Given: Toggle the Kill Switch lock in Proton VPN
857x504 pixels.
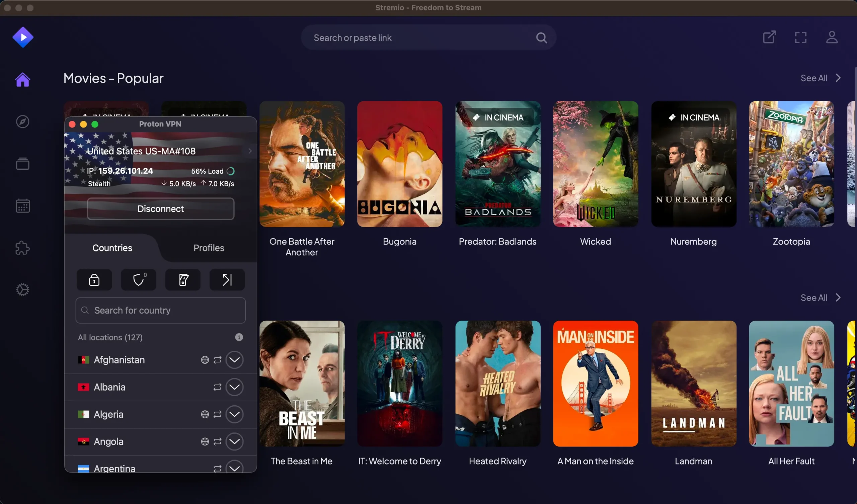Looking at the screenshot, I should [x=94, y=279].
